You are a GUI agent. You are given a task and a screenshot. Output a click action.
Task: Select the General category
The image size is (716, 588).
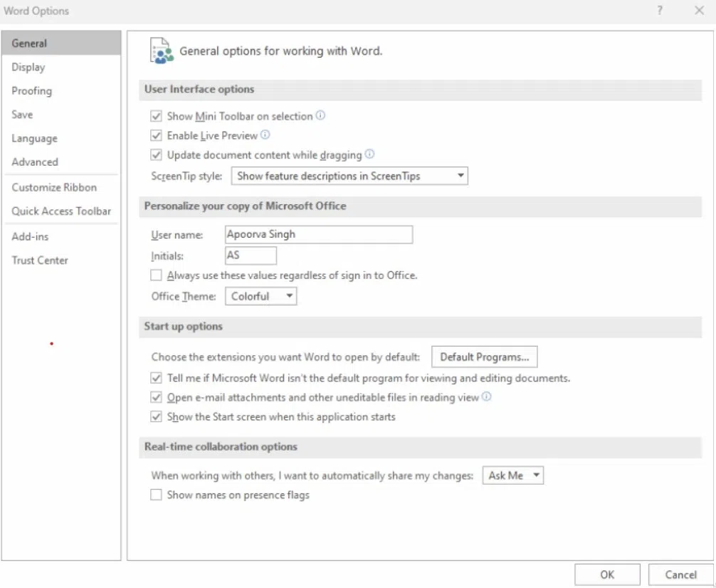pyautogui.click(x=61, y=43)
